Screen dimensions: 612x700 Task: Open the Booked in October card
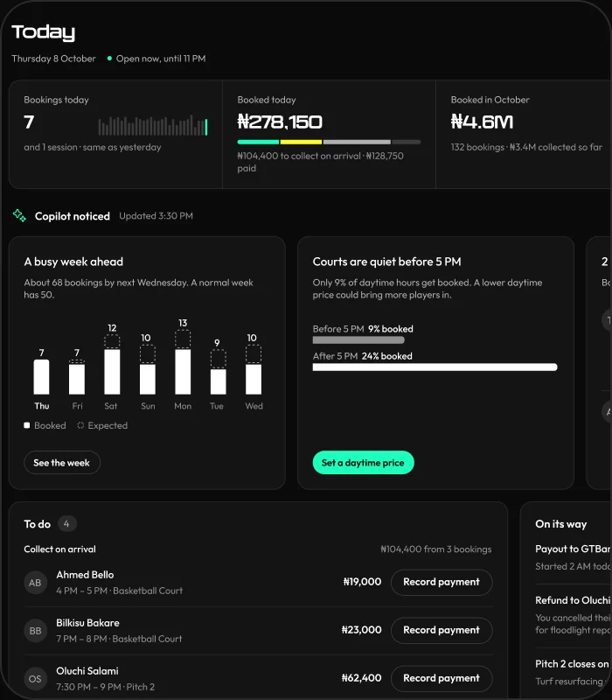[x=523, y=135]
